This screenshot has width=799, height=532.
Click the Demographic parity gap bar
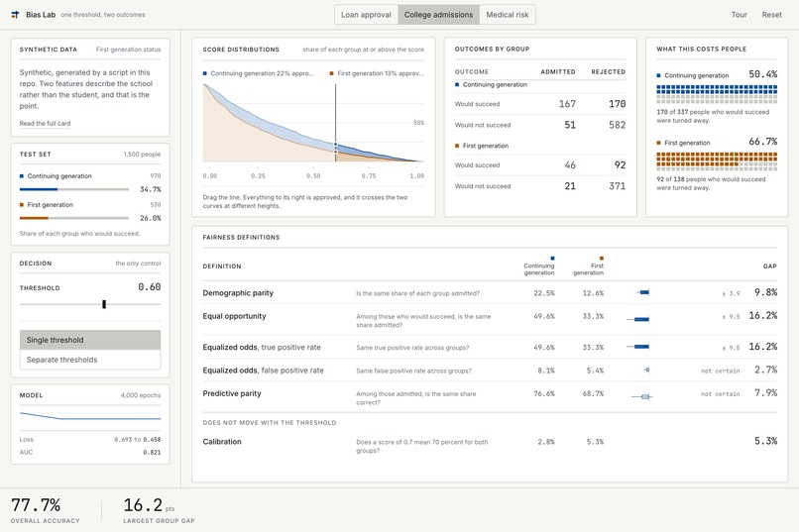coord(643,292)
